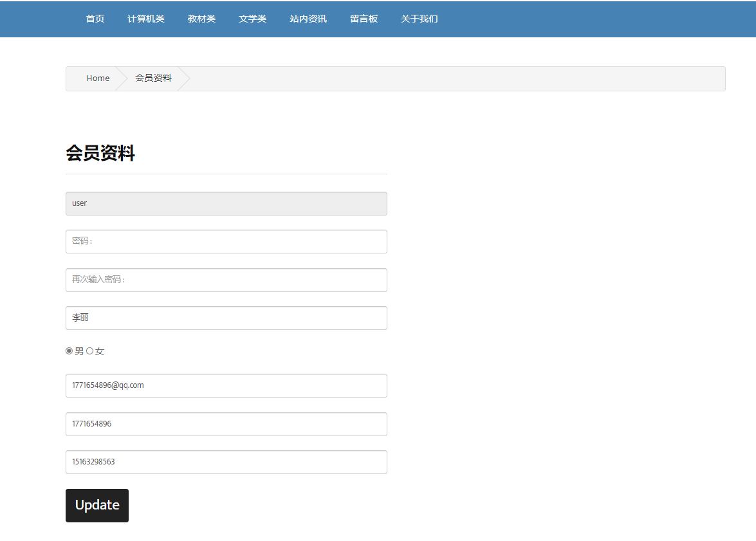Click the phone field showing 15163298563
This screenshot has height=541, width=756.
[x=226, y=462]
